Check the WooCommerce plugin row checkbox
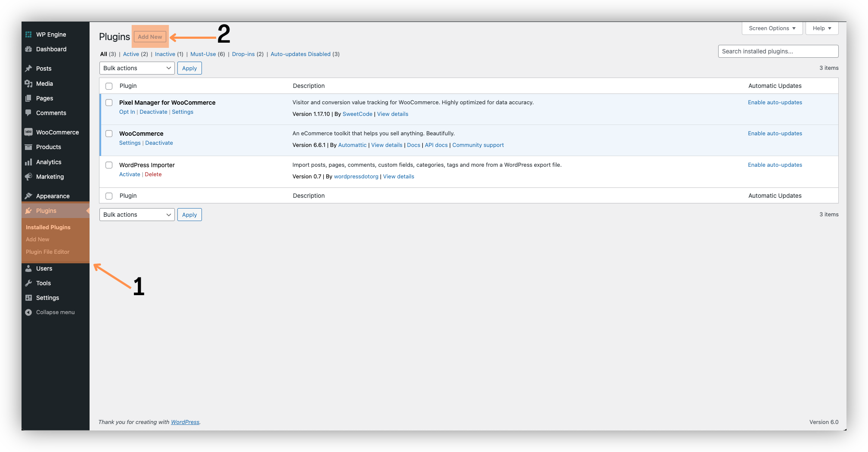Image resolution: width=868 pixels, height=452 pixels. tap(109, 134)
